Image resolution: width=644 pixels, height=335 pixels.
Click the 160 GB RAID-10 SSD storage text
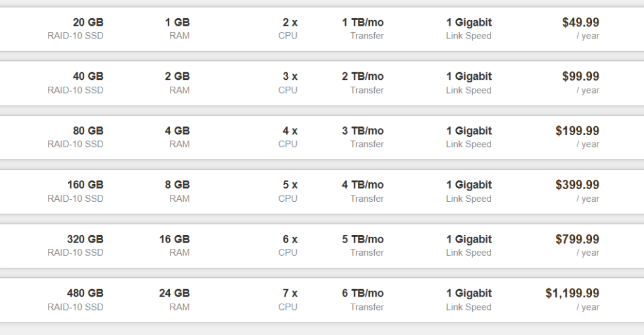[x=75, y=191]
